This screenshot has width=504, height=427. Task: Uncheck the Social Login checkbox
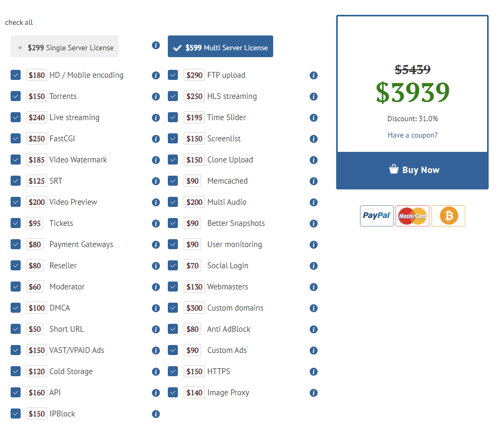173,266
